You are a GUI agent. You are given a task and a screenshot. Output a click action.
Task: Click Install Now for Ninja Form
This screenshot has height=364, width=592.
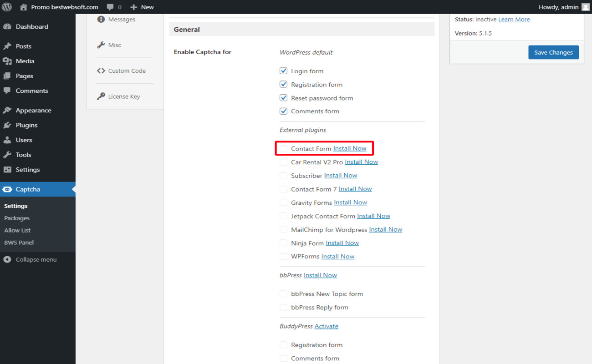point(342,243)
